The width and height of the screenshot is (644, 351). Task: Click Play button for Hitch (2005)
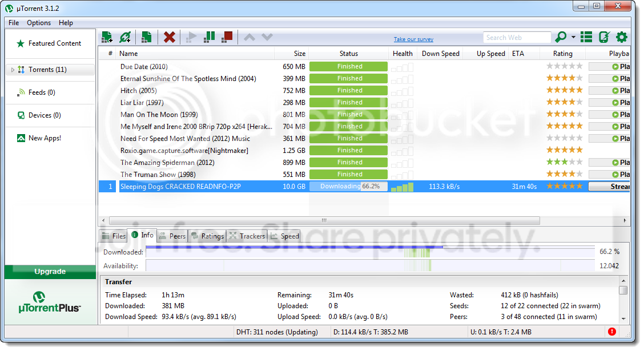(609, 90)
